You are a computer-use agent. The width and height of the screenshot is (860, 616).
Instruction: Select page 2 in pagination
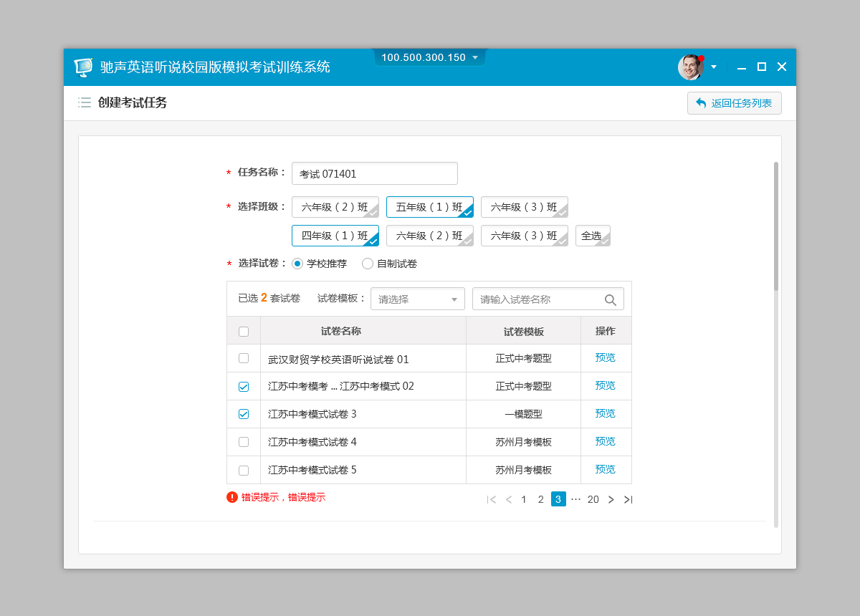[540, 499]
